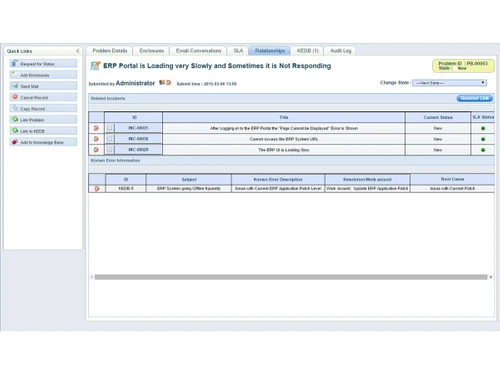Open details icon for KEDB-9 row

click(97, 188)
